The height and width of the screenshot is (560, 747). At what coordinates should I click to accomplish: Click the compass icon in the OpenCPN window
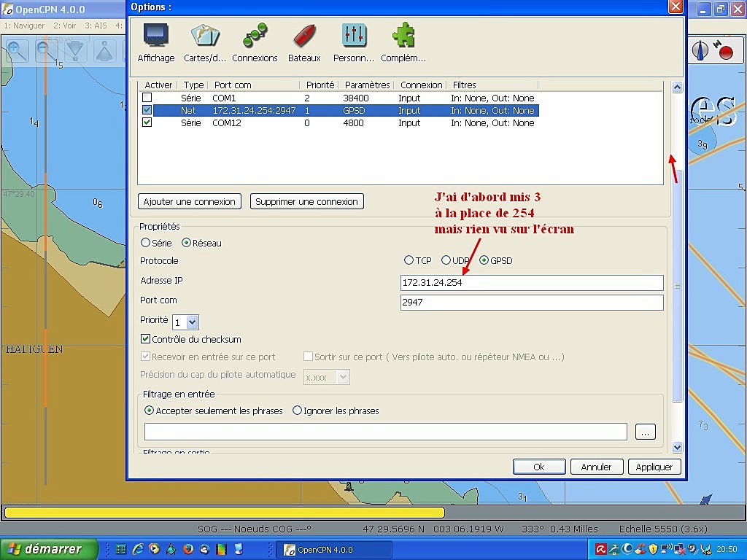(x=700, y=50)
